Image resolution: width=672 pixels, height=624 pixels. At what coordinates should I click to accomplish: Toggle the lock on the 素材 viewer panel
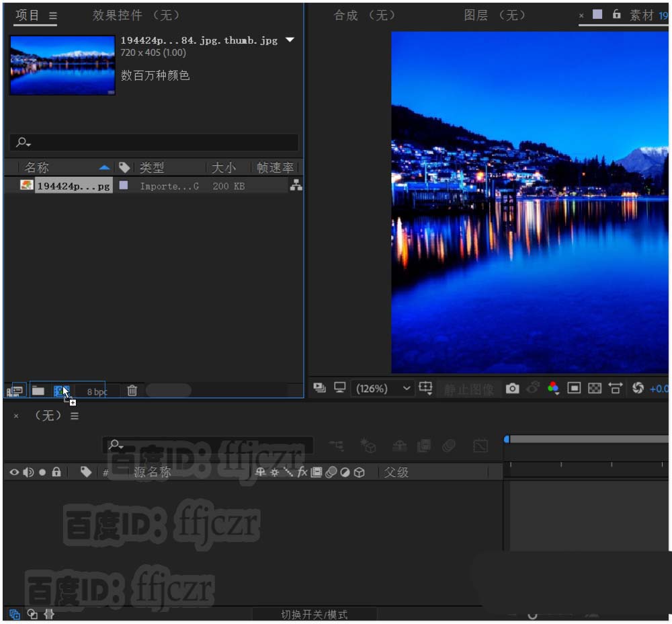[x=616, y=14]
